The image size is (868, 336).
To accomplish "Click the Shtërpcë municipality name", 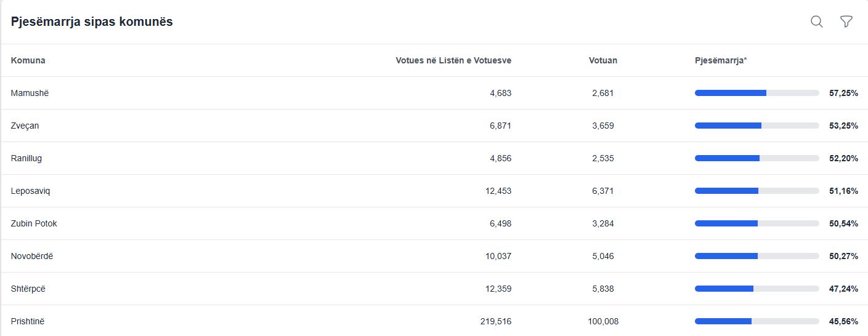I will click(28, 289).
